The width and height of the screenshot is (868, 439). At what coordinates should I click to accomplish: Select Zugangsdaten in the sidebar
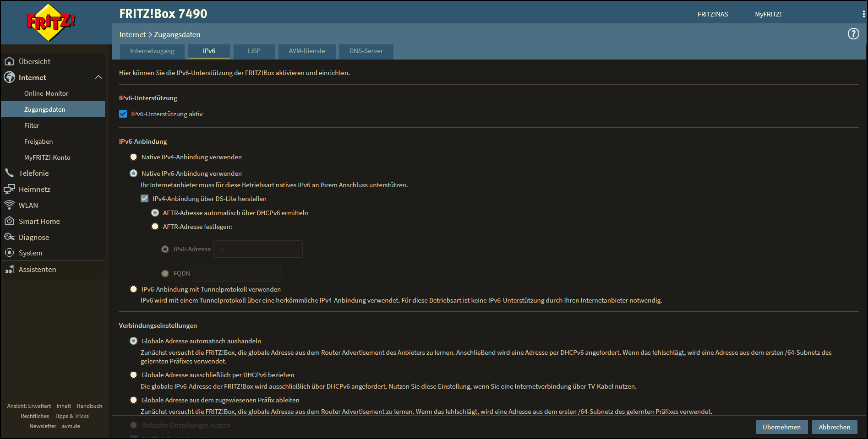click(53, 109)
